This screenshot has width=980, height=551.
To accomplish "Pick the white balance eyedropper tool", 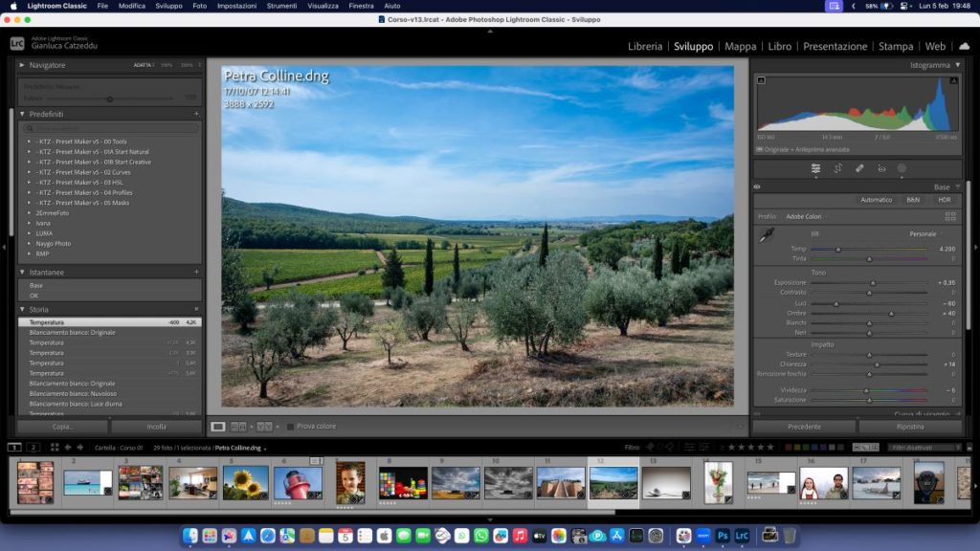I will (x=767, y=235).
